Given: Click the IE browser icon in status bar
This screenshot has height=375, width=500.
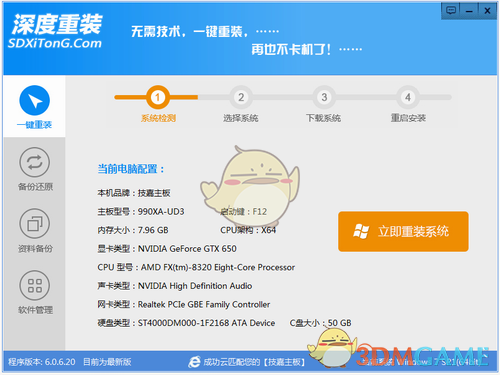Looking at the screenshot, I should tap(194, 362).
